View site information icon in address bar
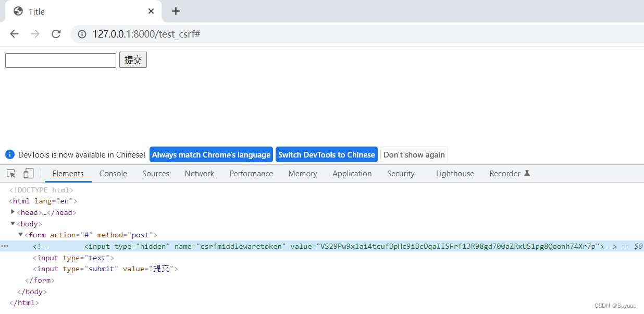 [x=82, y=34]
